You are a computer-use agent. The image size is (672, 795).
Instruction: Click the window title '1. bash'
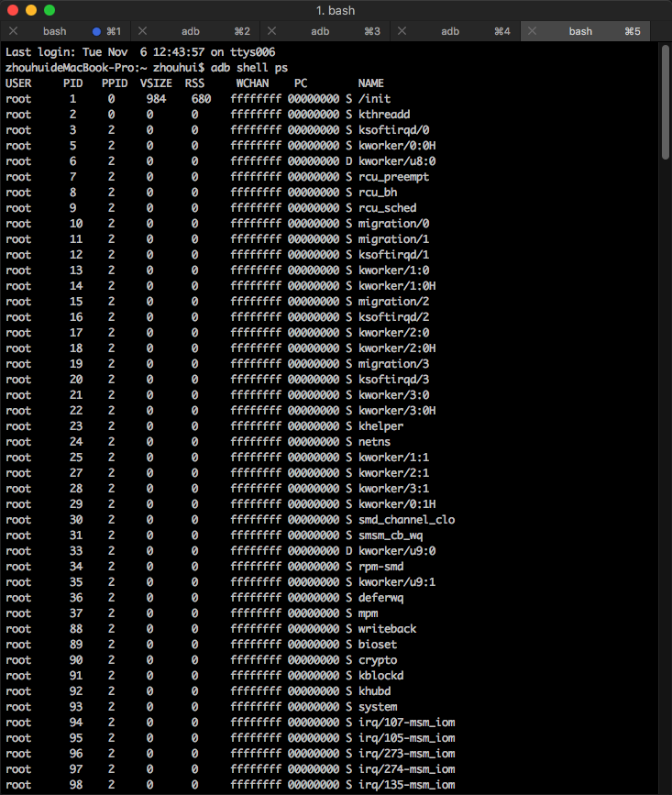coord(336,10)
